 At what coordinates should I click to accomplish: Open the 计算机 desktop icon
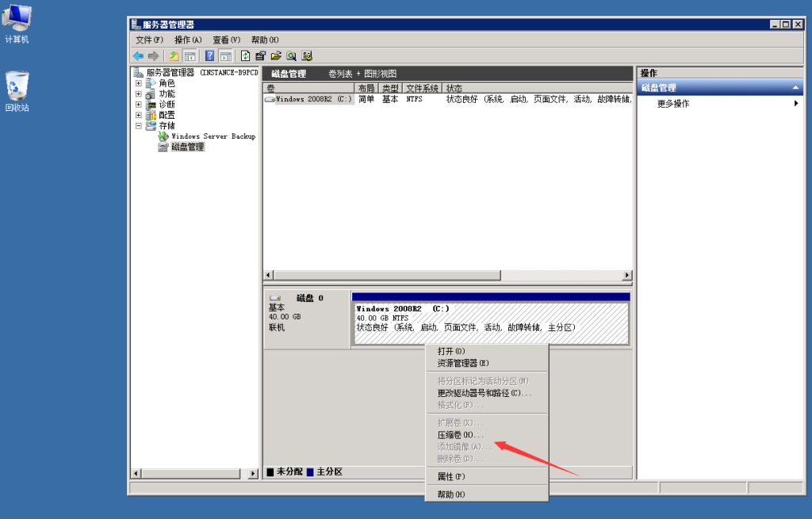tap(17, 24)
